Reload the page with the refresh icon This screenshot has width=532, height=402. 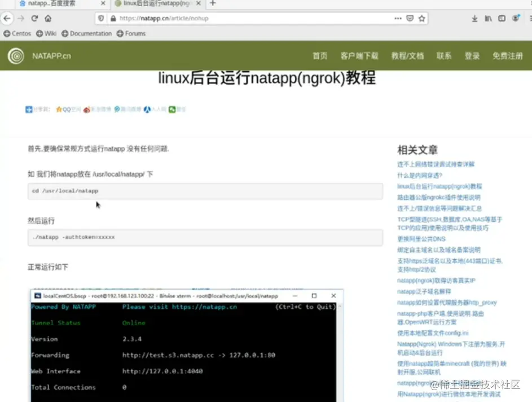click(34, 18)
